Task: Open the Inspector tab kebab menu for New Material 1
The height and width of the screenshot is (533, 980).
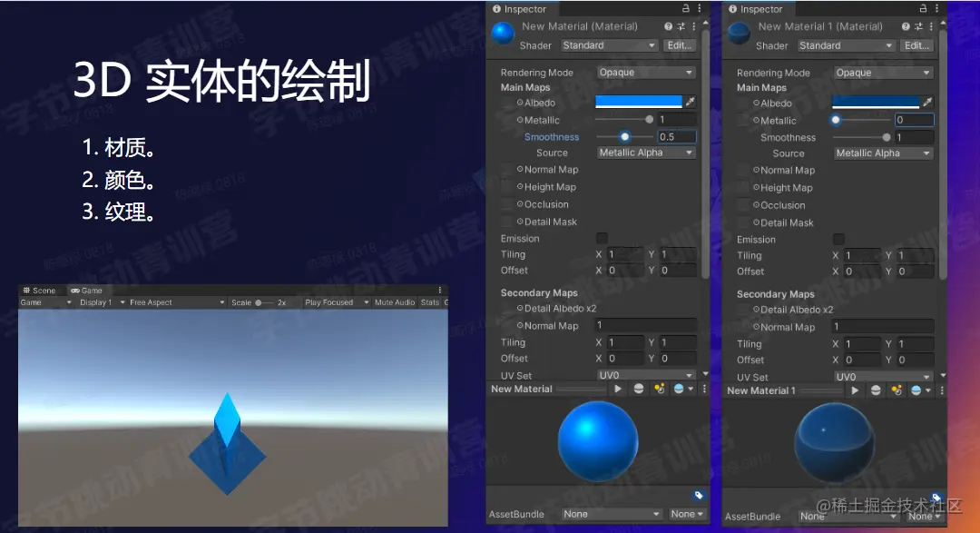Action: (x=936, y=8)
